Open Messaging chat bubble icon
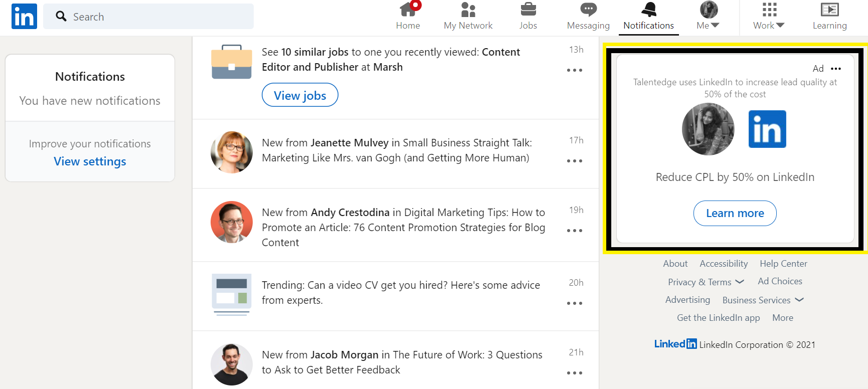 tap(588, 17)
